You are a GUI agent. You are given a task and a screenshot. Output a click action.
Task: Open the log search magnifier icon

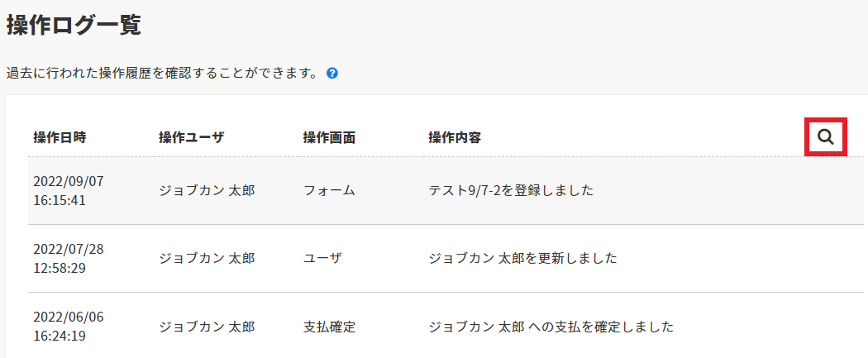coord(825,137)
